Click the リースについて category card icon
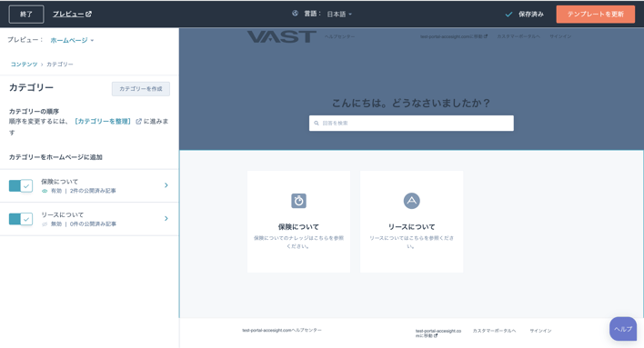This screenshot has height=348, width=644. tap(411, 201)
